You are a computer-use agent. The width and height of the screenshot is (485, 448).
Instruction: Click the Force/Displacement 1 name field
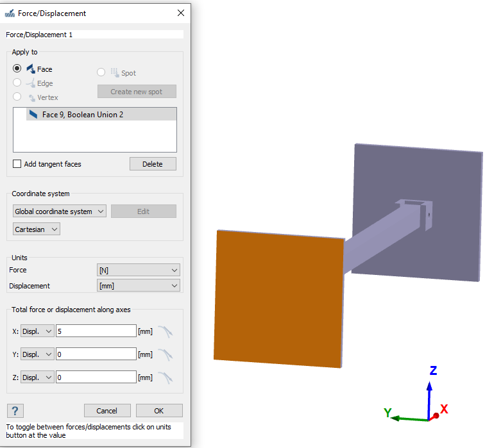click(x=95, y=35)
